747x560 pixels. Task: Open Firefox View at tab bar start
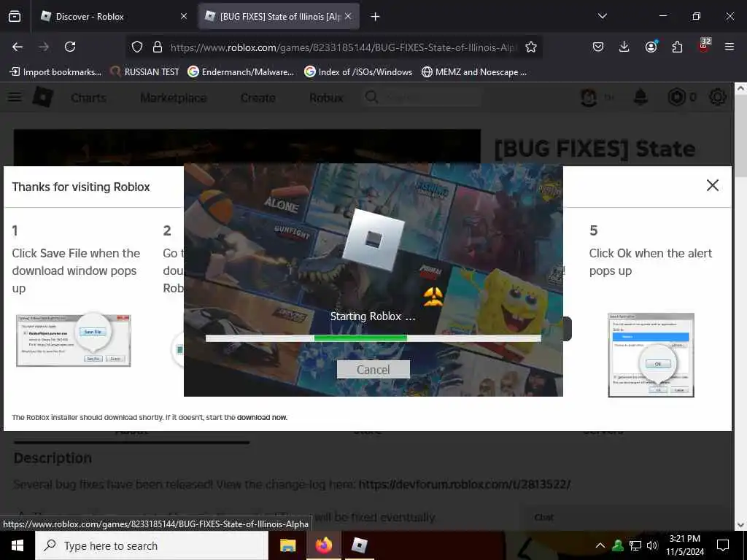point(15,17)
